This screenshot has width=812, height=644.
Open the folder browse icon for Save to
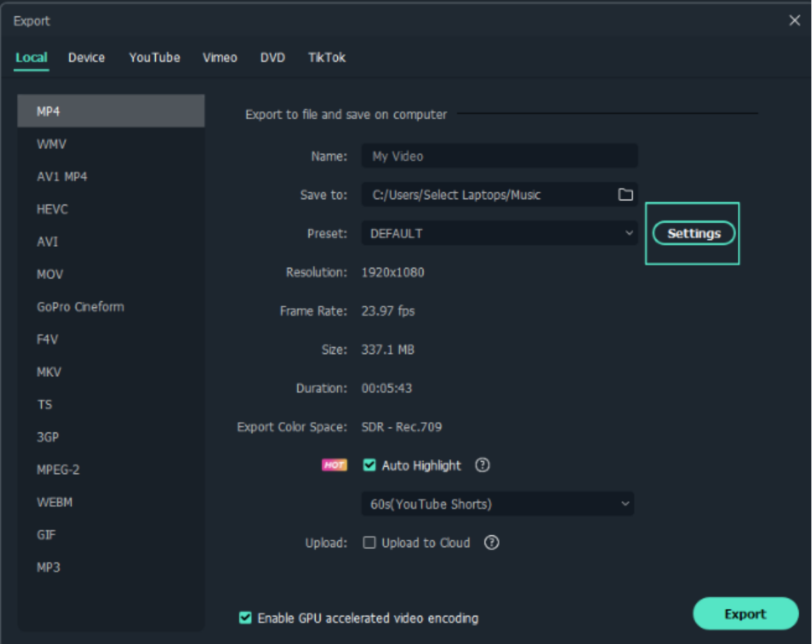pyautogui.click(x=625, y=195)
